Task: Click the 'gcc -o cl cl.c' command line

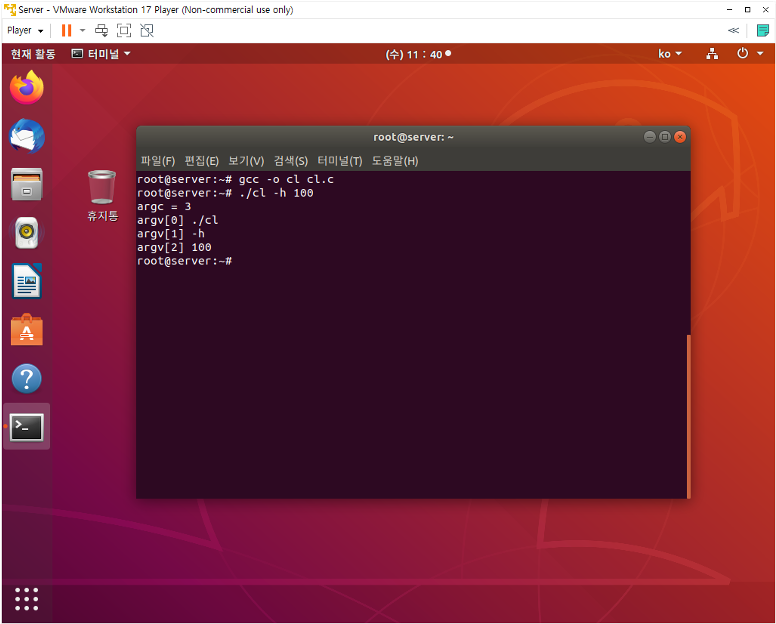Action: point(236,179)
